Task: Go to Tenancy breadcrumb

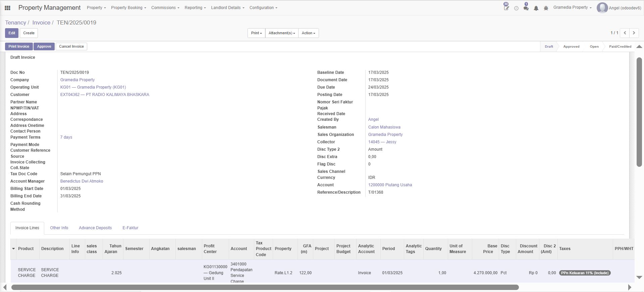Action: click(x=15, y=22)
